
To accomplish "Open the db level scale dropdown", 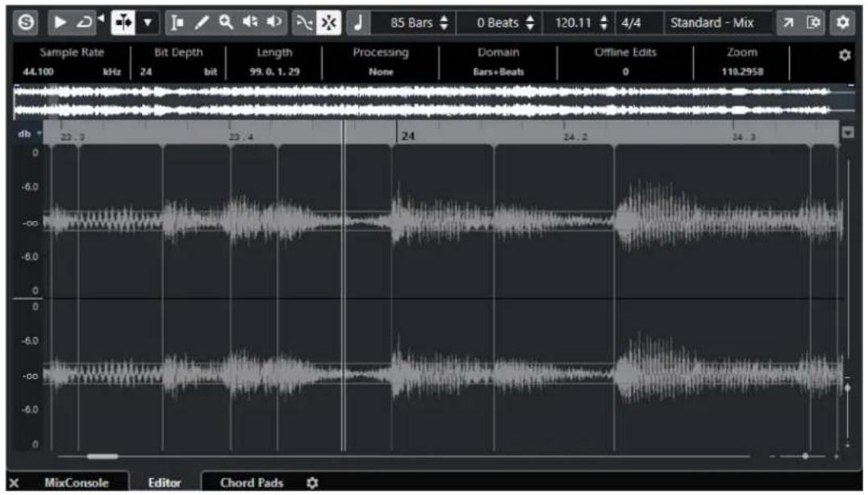I will coord(30,134).
